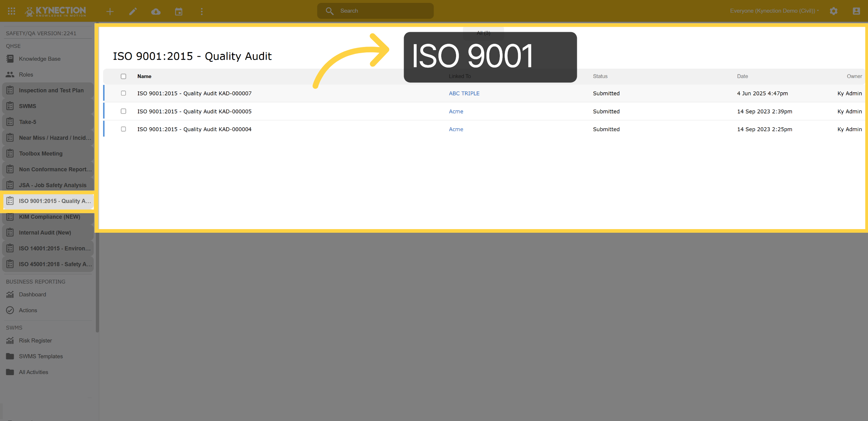
Task: Select the All (3) tab
Action: click(484, 33)
